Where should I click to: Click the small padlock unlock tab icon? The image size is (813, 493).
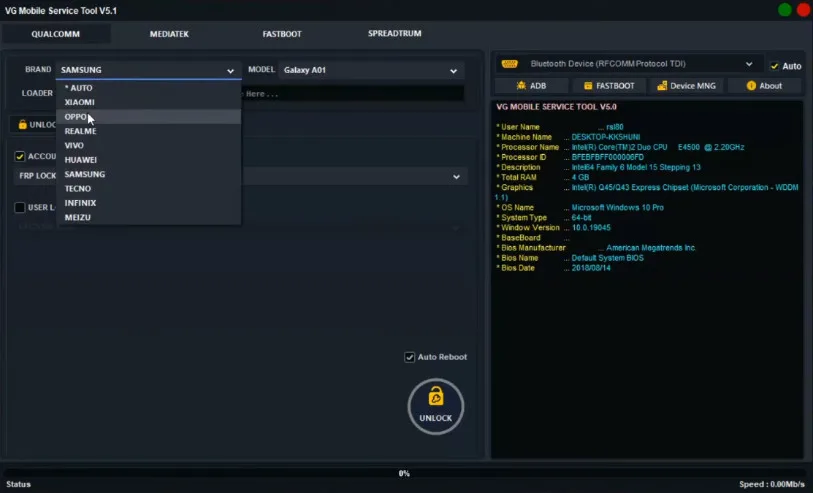23,125
